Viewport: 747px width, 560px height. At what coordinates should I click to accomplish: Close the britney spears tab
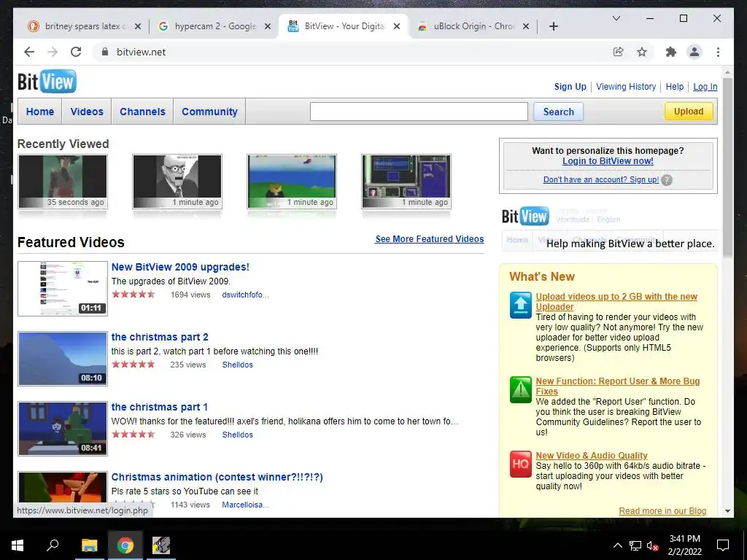(x=138, y=26)
